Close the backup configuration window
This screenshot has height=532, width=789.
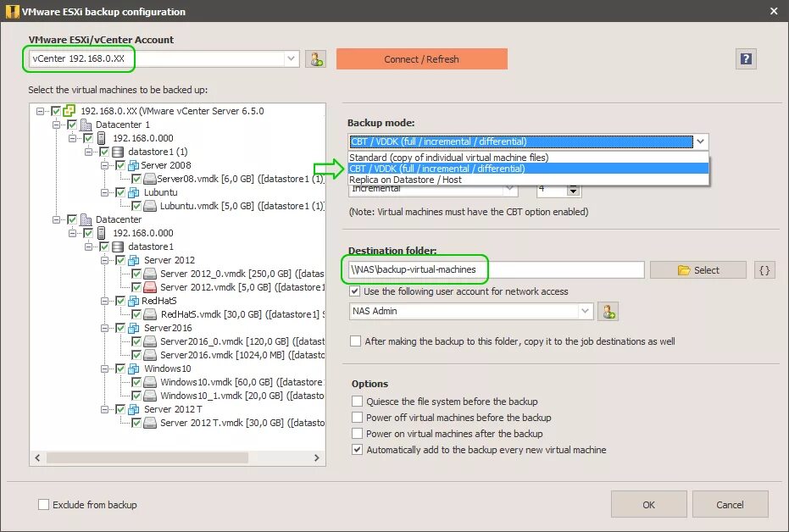point(774,10)
